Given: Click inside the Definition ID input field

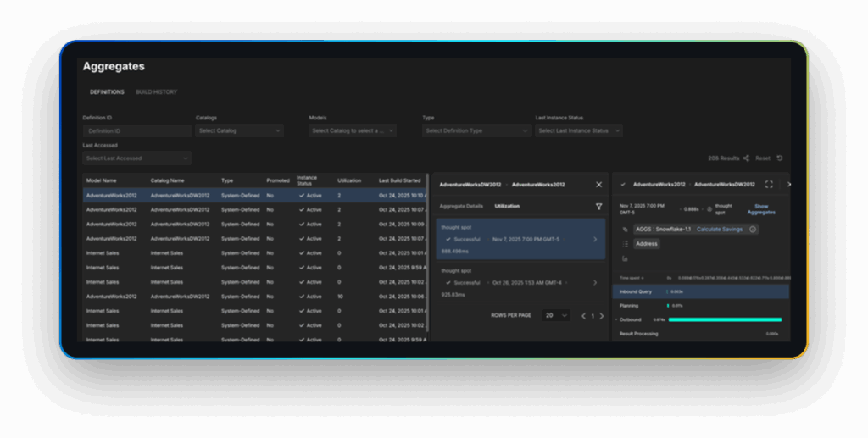Looking at the screenshot, I should (137, 131).
